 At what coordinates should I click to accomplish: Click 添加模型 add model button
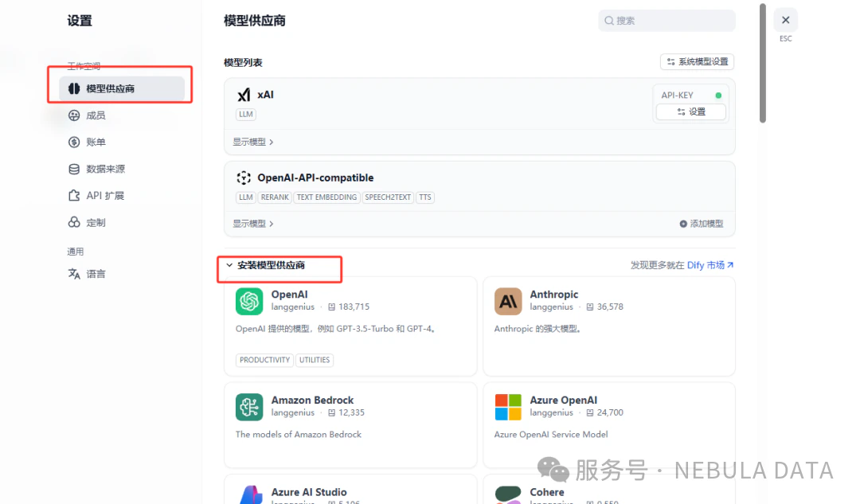point(702,224)
